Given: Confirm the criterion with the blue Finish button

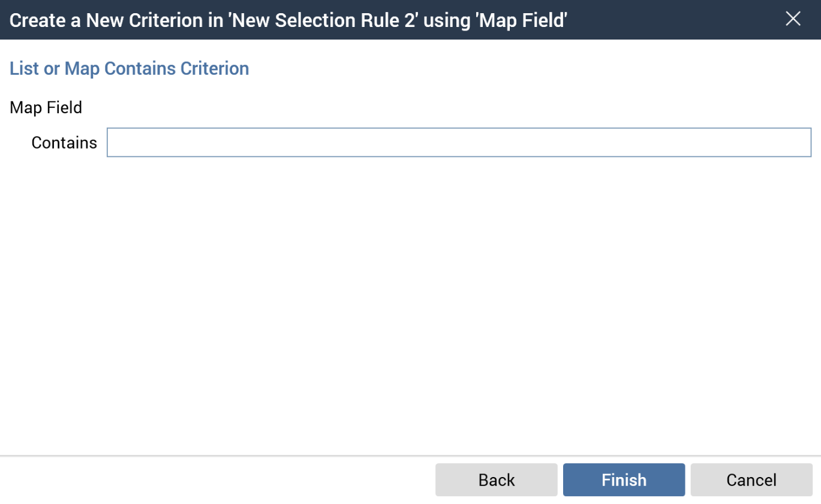Looking at the screenshot, I should [624, 480].
